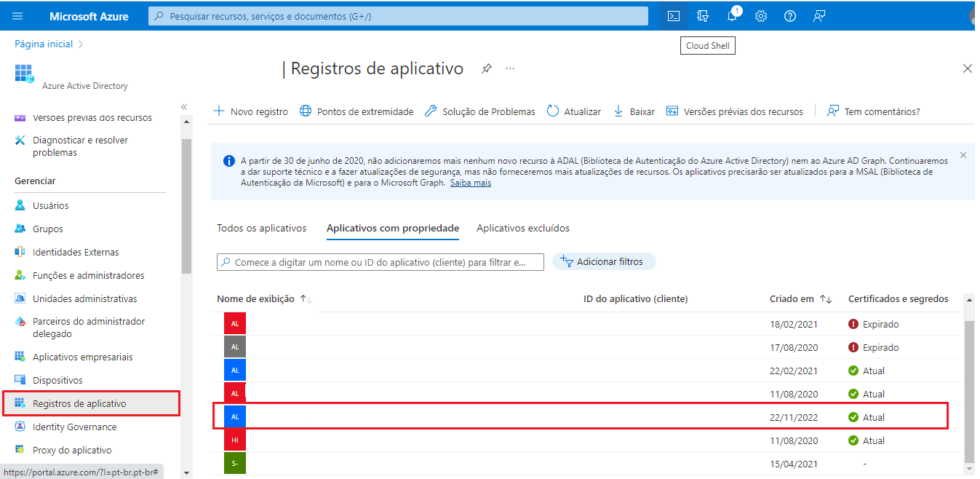The height and width of the screenshot is (479, 980).
Task: Sort by Criado em column
Action: click(800, 298)
